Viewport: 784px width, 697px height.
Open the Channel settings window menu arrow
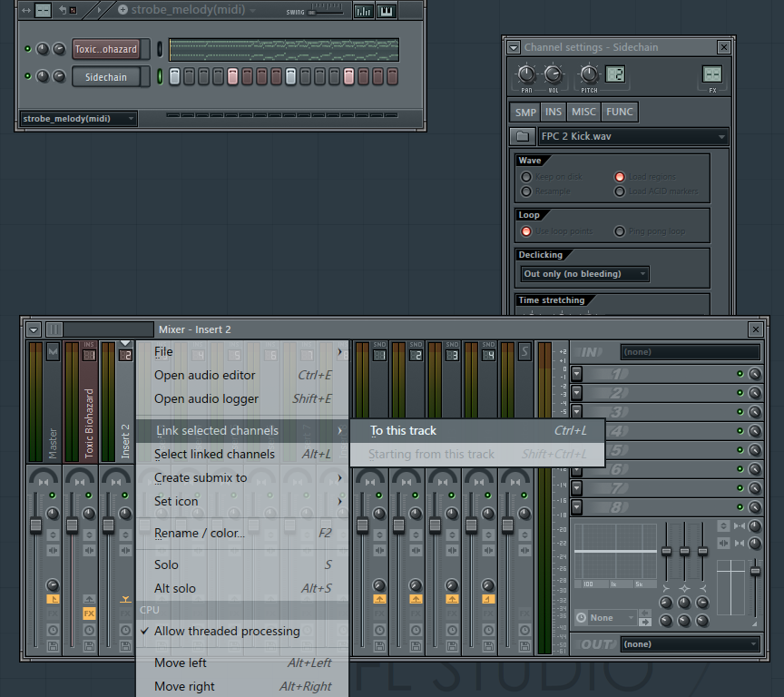coord(514,47)
